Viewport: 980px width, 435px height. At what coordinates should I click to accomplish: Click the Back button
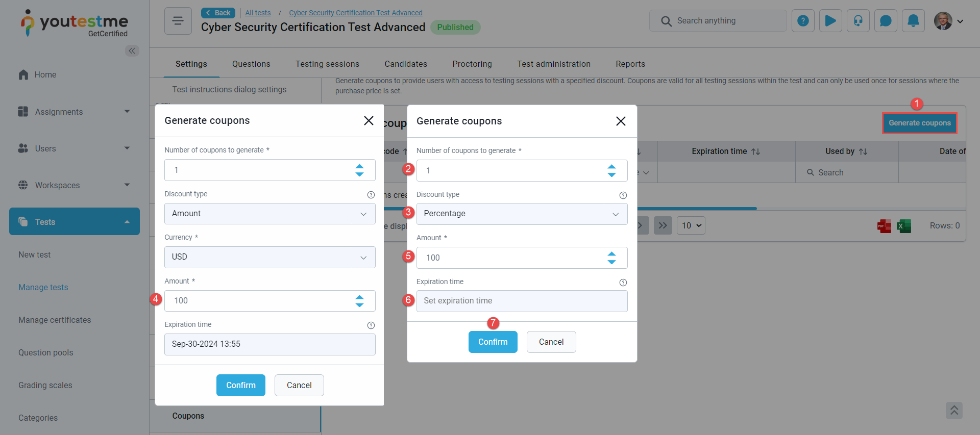click(x=218, y=13)
